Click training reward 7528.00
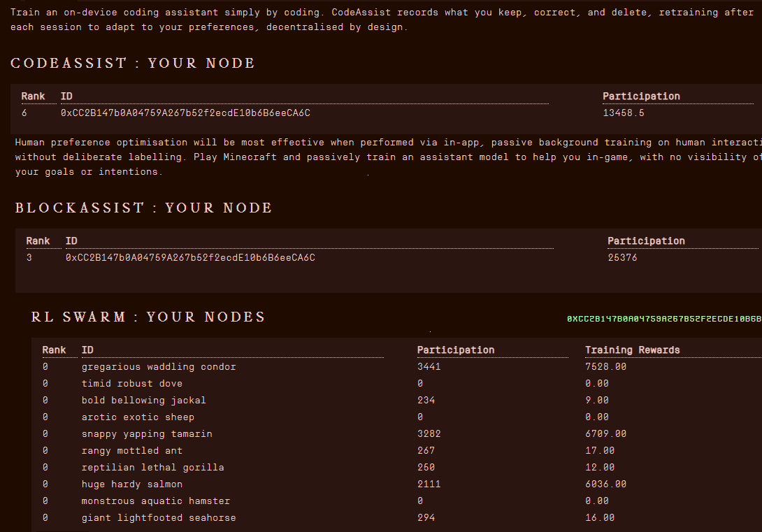This screenshot has width=762, height=532. (605, 367)
